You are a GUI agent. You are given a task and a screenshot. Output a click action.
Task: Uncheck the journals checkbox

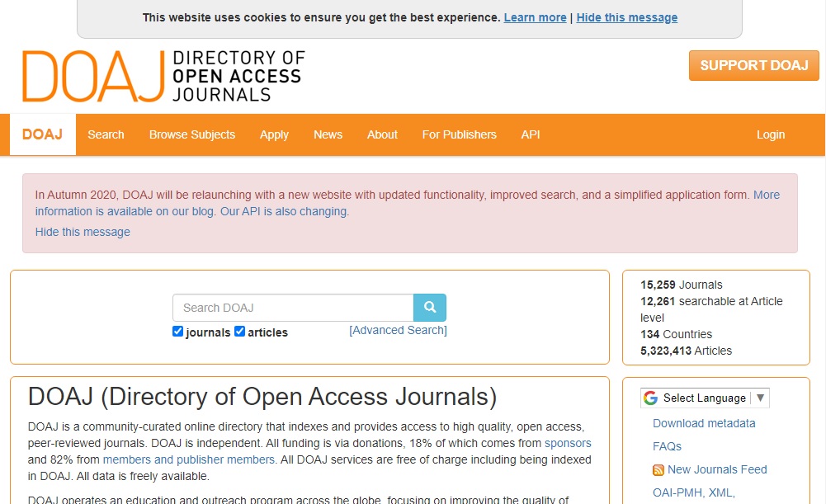click(x=177, y=332)
